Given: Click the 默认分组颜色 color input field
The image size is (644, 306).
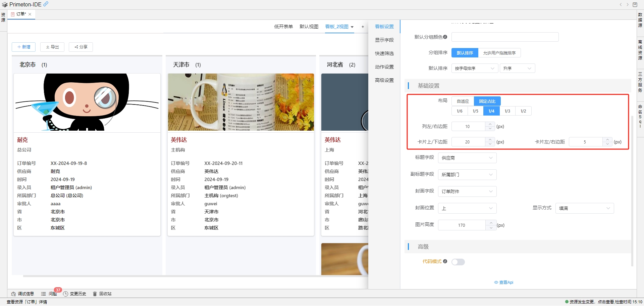Looking at the screenshot, I should 504,37.
